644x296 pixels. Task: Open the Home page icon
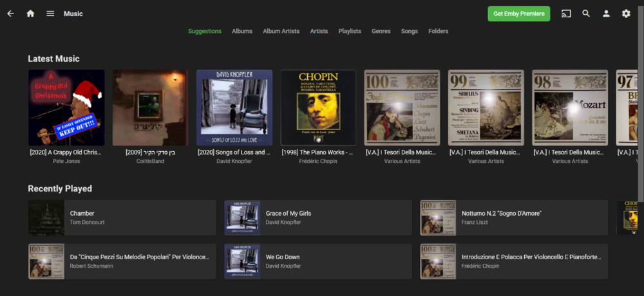click(30, 14)
